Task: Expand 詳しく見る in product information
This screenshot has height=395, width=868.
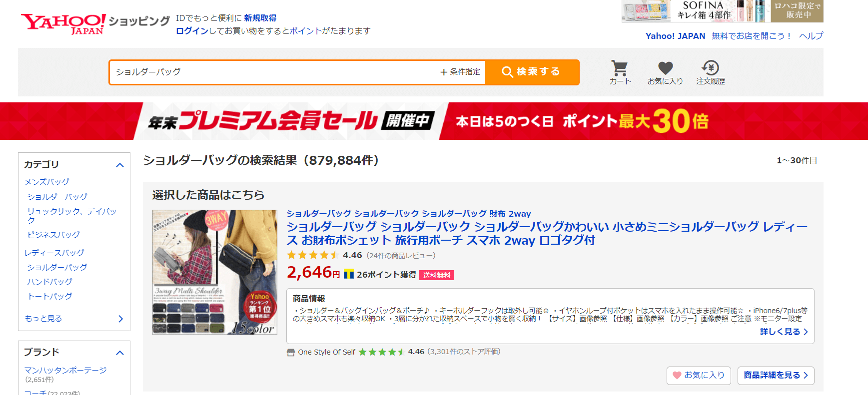Action: point(784,332)
